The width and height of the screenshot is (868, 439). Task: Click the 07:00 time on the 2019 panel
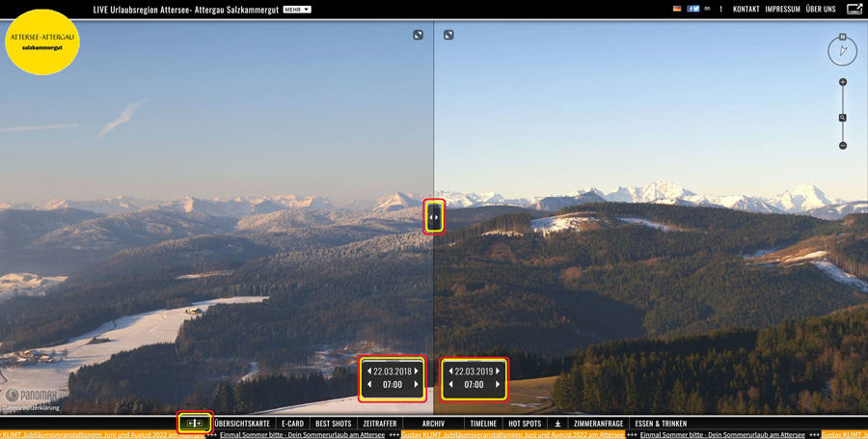[474, 385]
